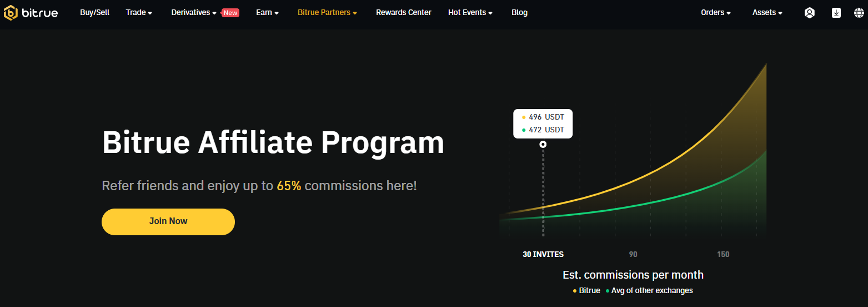Click the 65% commissions text
868x307 pixels.
pyautogui.click(x=289, y=186)
